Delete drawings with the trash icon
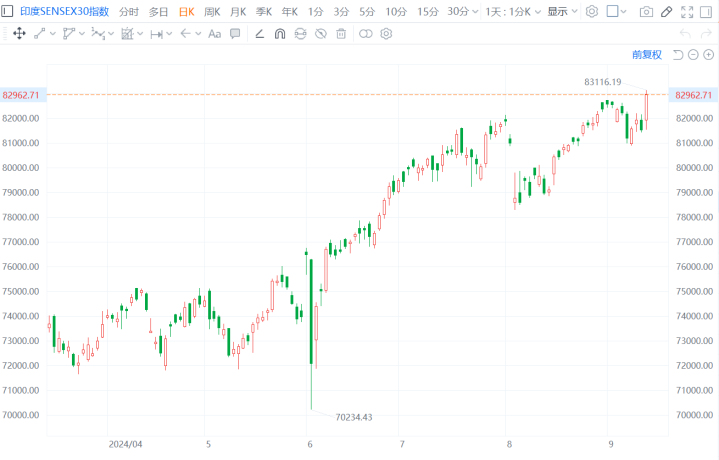Viewport: 719px width, 460px height. point(341,33)
